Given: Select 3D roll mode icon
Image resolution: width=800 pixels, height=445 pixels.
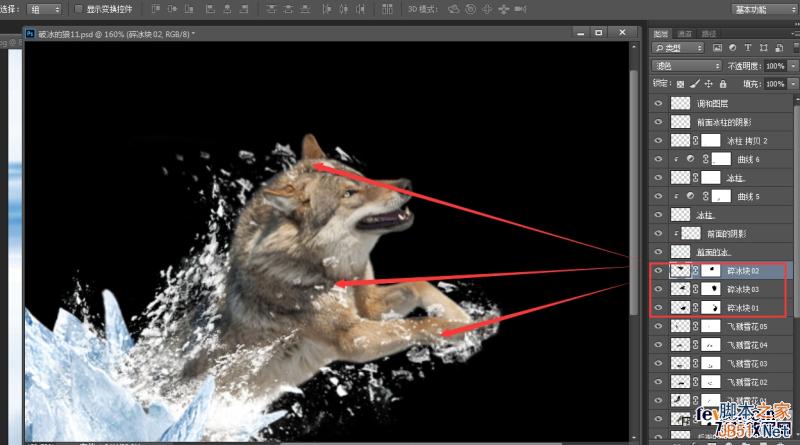Looking at the screenshot, I should 470,9.
